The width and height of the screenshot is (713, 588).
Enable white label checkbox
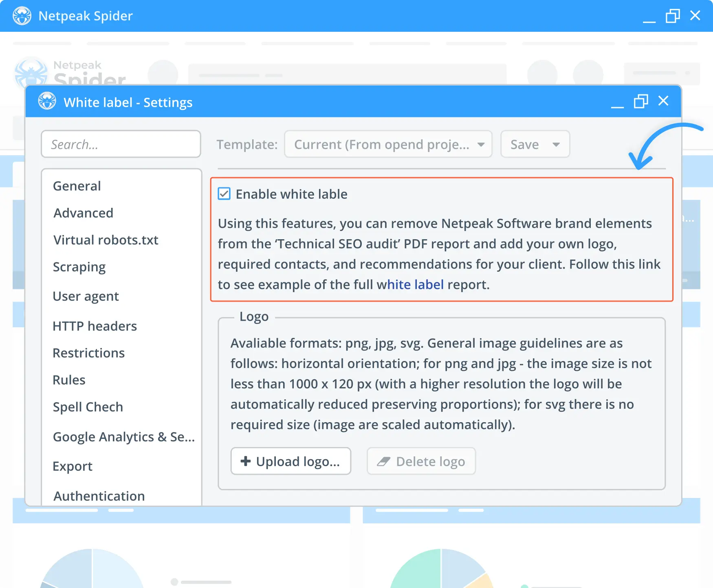point(224,194)
